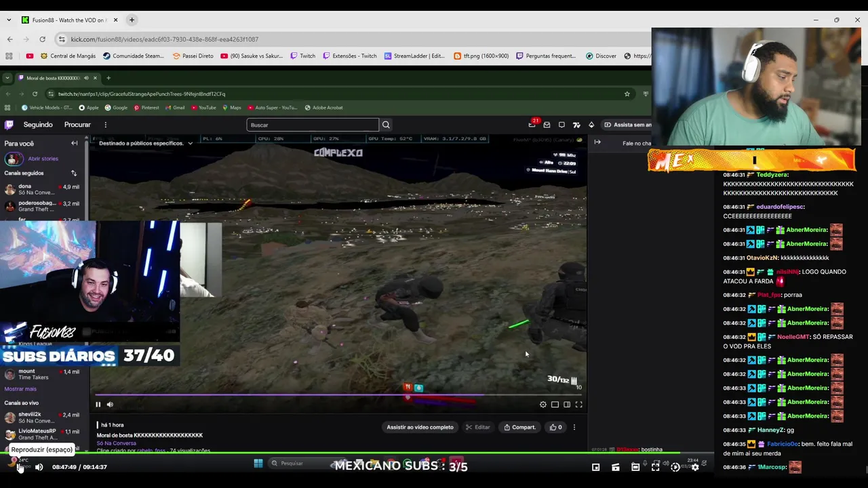The height and width of the screenshot is (488, 868).
Task: Open Twitch chat bubble icon in top bar
Action: [561, 125]
